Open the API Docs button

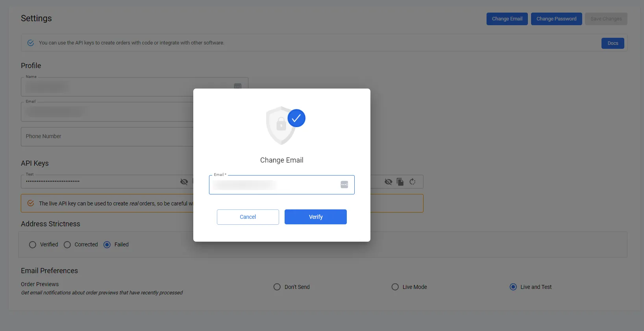pos(613,43)
